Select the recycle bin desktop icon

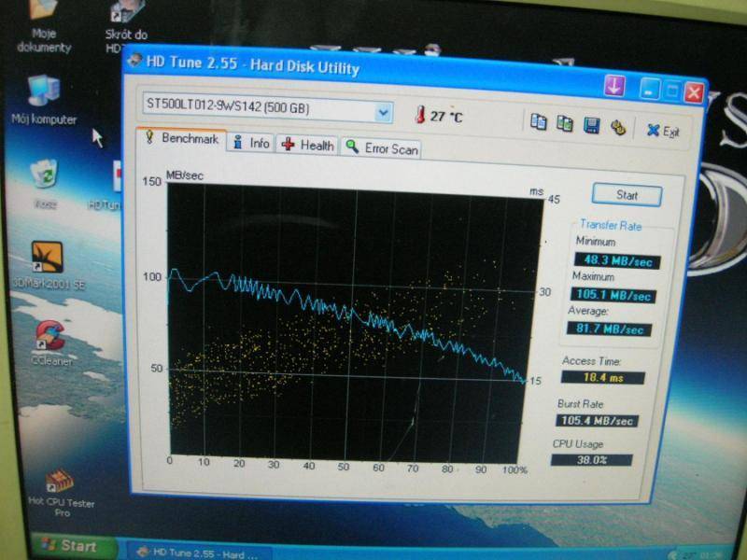point(45,184)
